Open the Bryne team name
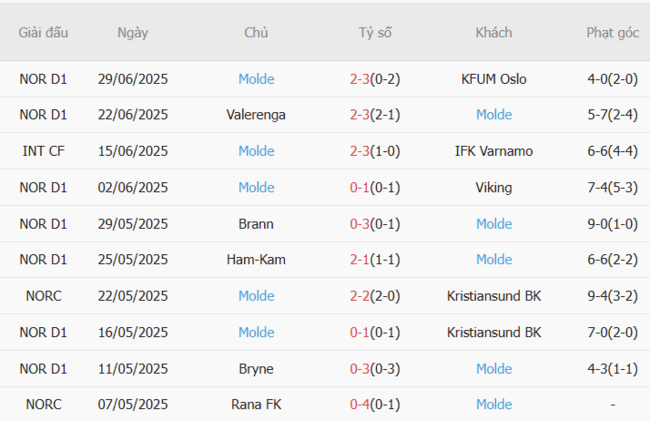Image resolution: width=650 pixels, height=421 pixels. click(x=256, y=369)
